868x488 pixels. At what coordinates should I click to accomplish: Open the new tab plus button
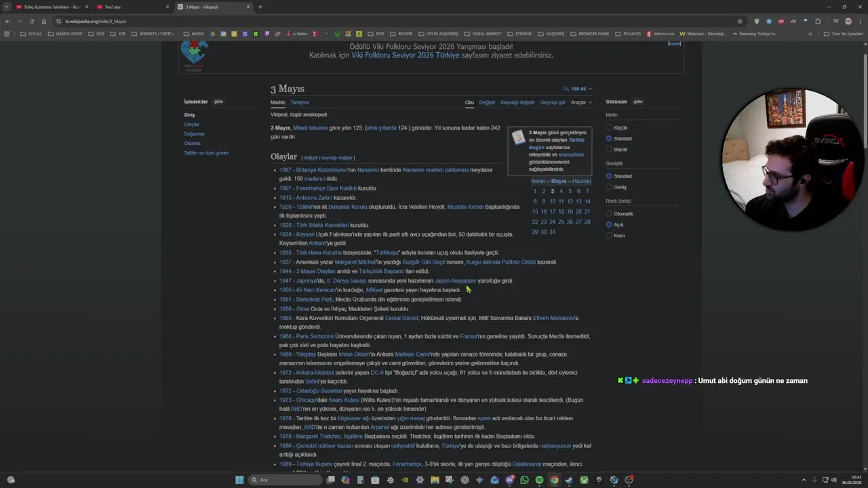pos(260,7)
